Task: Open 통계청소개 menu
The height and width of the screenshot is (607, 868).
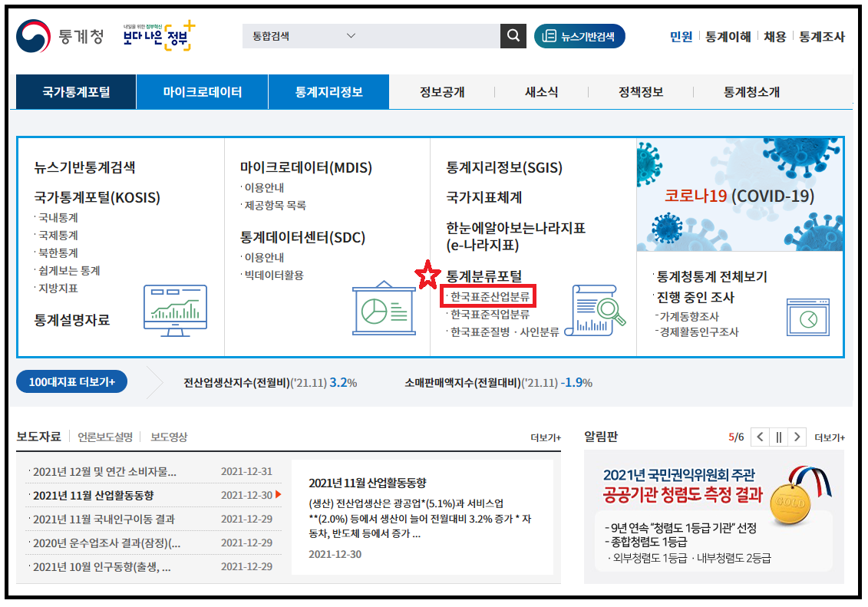Action: pyautogui.click(x=752, y=92)
